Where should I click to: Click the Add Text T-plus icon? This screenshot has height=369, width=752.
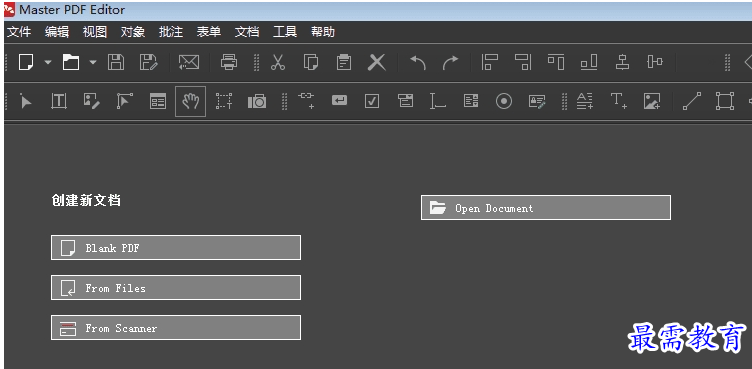click(x=619, y=101)
